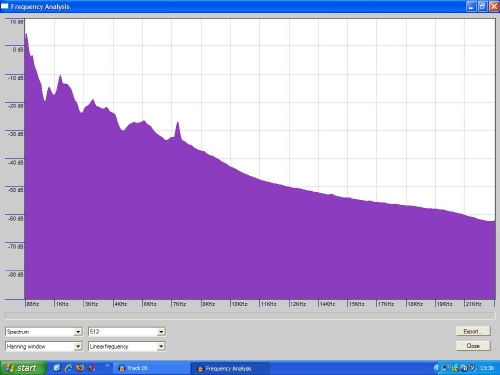
Task: Open the fourth red quick launch icon
Action: [92, 368]
